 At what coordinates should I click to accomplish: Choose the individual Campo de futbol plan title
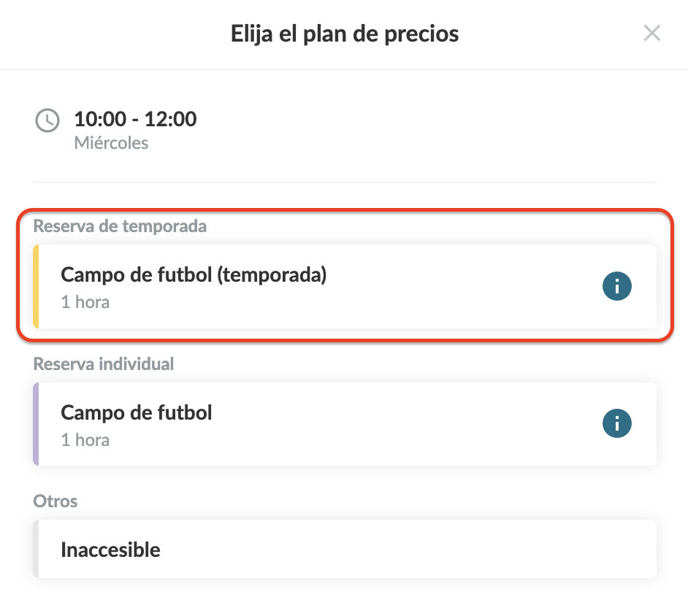pos(137,412)
